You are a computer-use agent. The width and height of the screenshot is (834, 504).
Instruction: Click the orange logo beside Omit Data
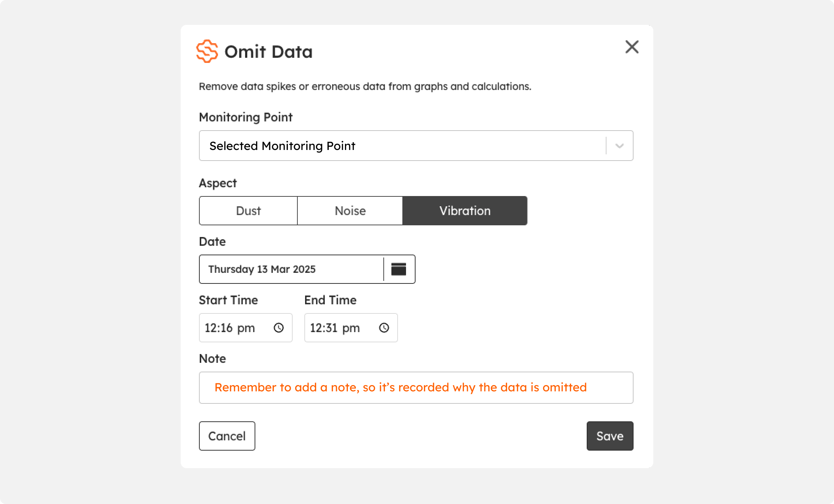pyautogui.click(x=207, y=51)
